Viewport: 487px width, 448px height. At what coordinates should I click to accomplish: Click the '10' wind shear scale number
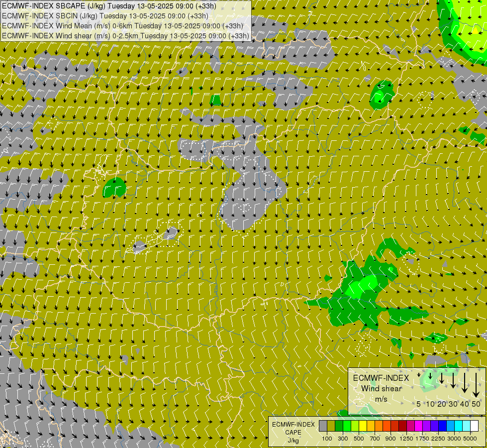click(x=430, y=404)
